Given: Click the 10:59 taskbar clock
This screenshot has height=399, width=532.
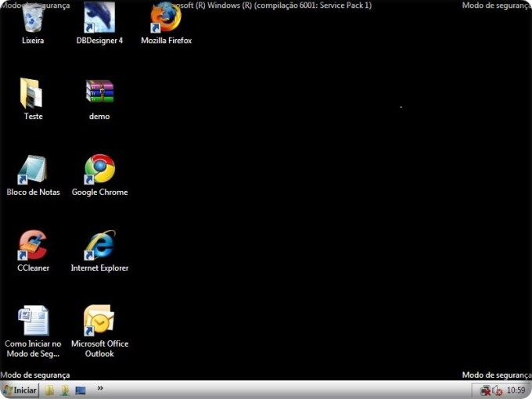Looking at the screenshot, I should coord(516,390).
